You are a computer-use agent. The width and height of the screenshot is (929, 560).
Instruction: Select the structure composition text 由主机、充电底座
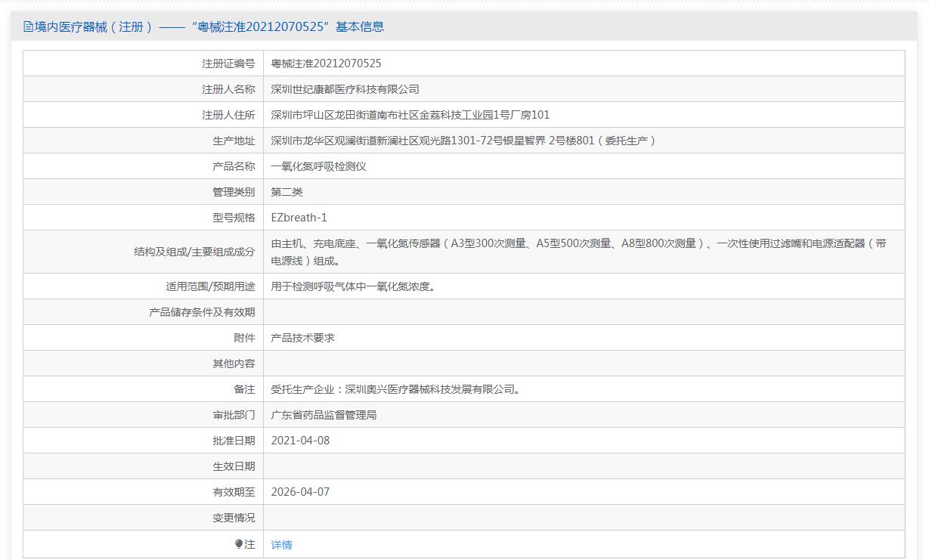(x=578, y=252)
